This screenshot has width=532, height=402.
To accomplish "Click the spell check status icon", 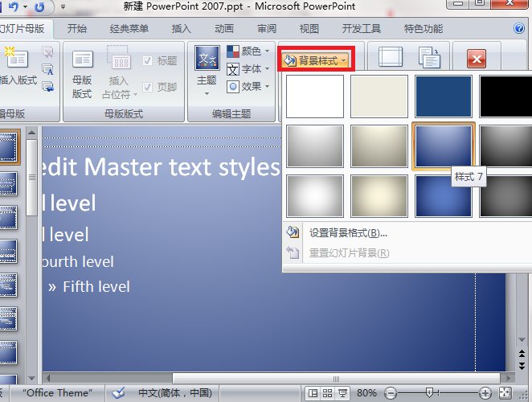I will tap(118, 393).
